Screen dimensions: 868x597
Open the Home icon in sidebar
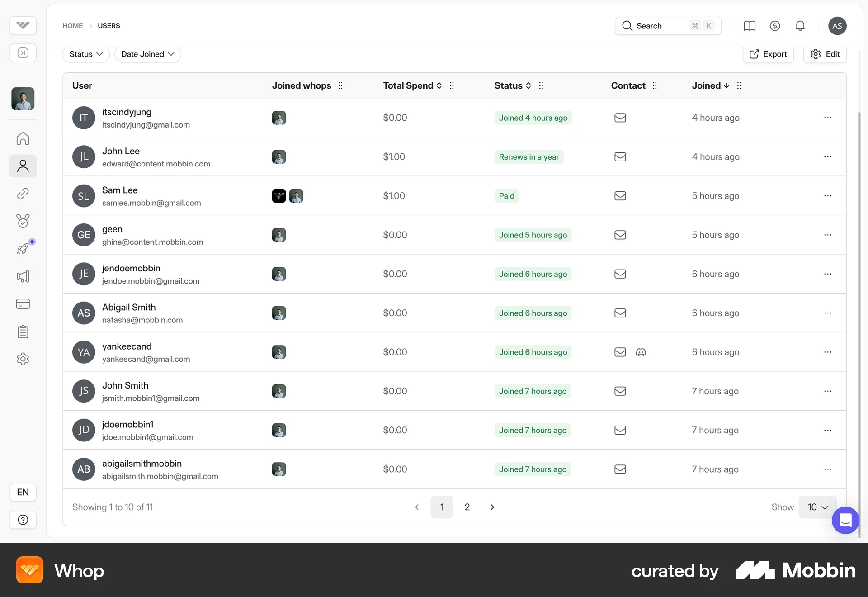coord(23,138)
